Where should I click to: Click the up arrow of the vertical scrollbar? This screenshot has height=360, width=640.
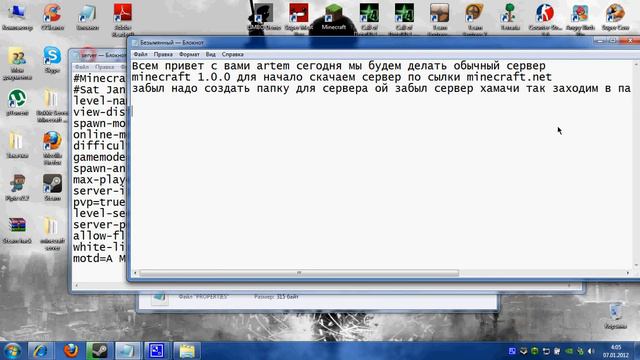[636, 64]
